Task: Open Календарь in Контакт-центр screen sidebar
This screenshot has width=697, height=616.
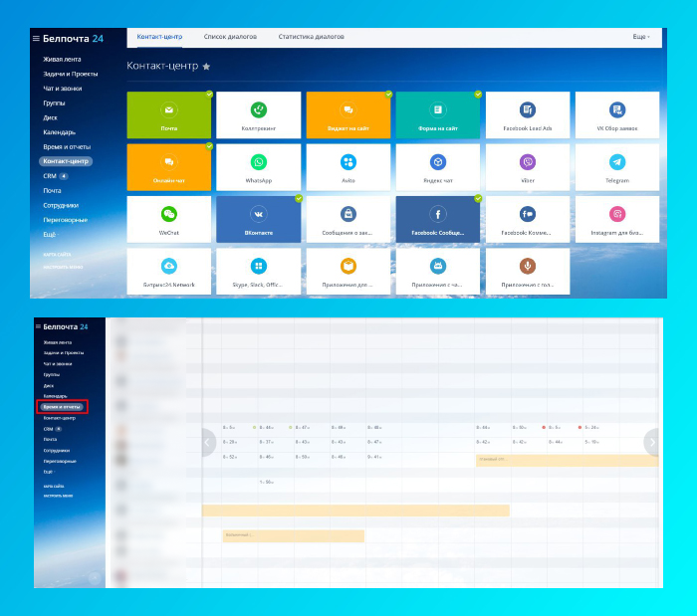Action: click(x=59, y=132)
